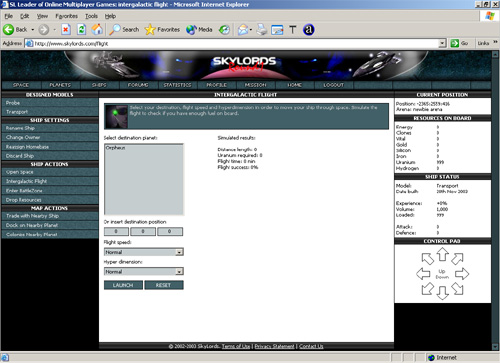Click the up arrow on control pad
500x363 pixels.
click(x=442, y=254)
